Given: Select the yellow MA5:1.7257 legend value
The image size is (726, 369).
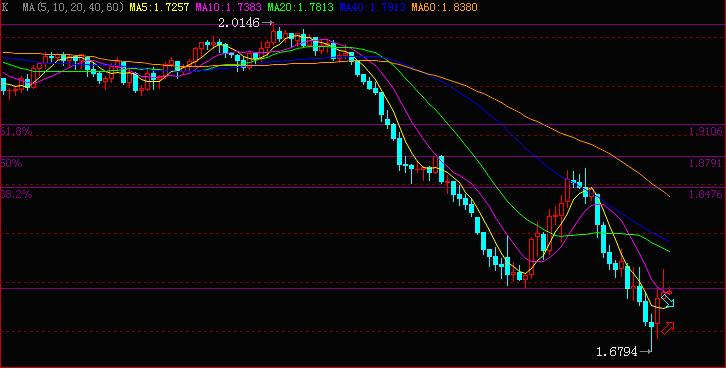Looking at the screenshot, I should point(160,7).
